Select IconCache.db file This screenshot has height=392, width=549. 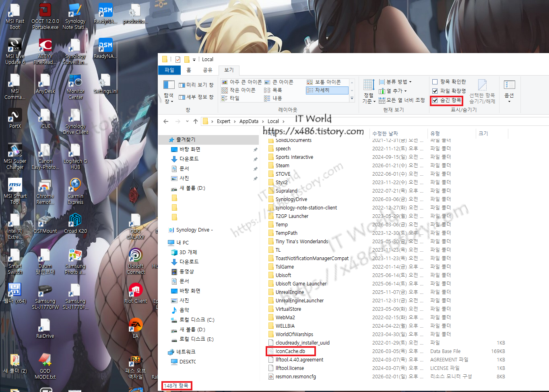(290, 351)
